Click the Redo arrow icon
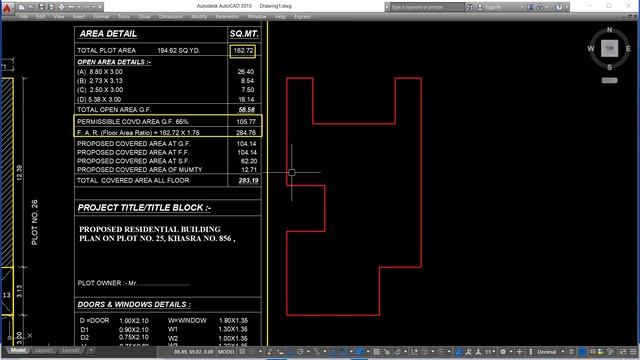 point(87,7)
